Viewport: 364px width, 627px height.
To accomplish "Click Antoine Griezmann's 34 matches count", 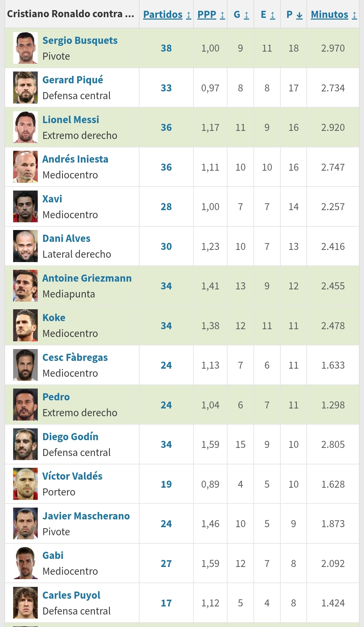I will (x=166, y=286).
